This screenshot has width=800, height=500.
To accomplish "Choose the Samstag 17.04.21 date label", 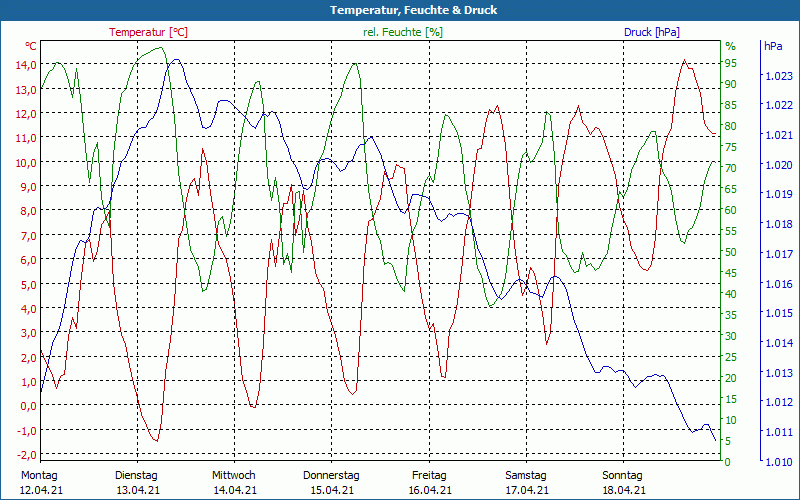I will (525, 482).
